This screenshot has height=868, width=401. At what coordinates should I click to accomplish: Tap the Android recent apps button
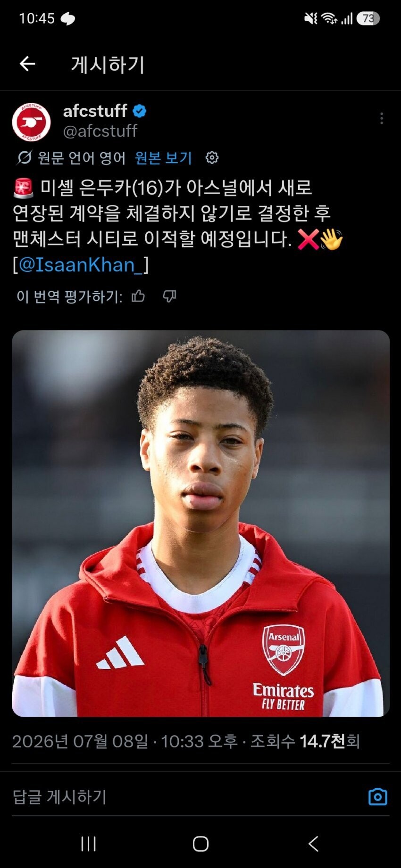(x=89, y=843)
